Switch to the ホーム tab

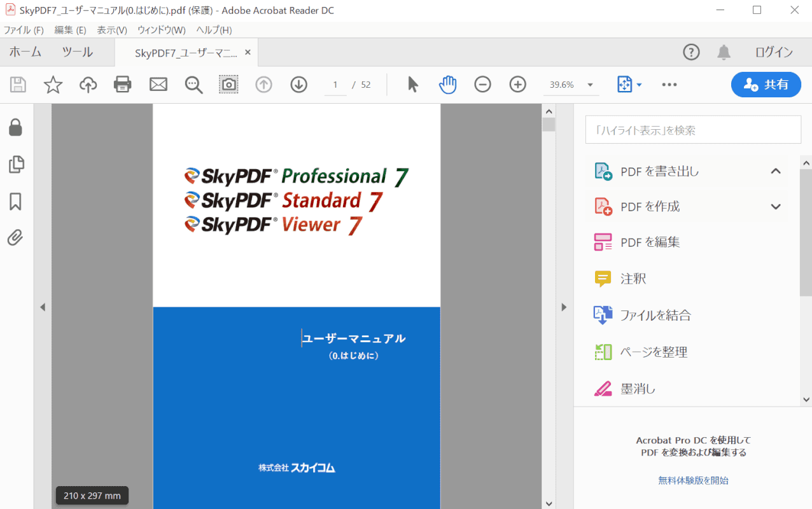25,52
